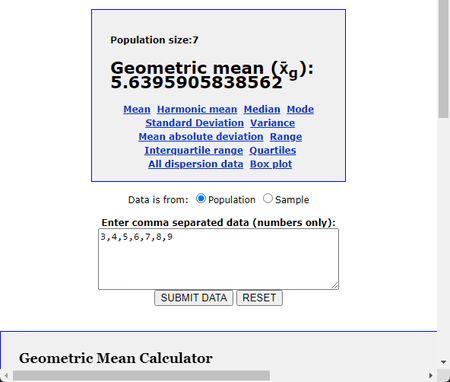Open the All dispersion data link
Viewport: 450px width, 382px height.
tap(196, 164)
